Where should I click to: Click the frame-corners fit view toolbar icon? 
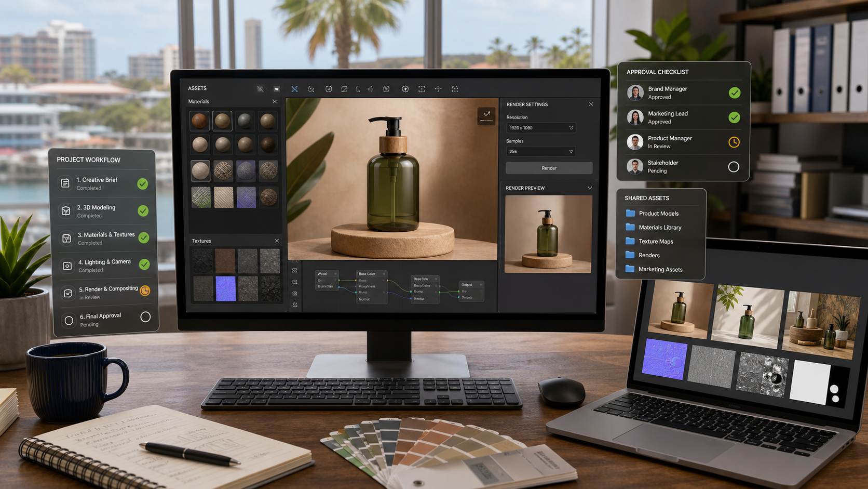click(422, 89)
